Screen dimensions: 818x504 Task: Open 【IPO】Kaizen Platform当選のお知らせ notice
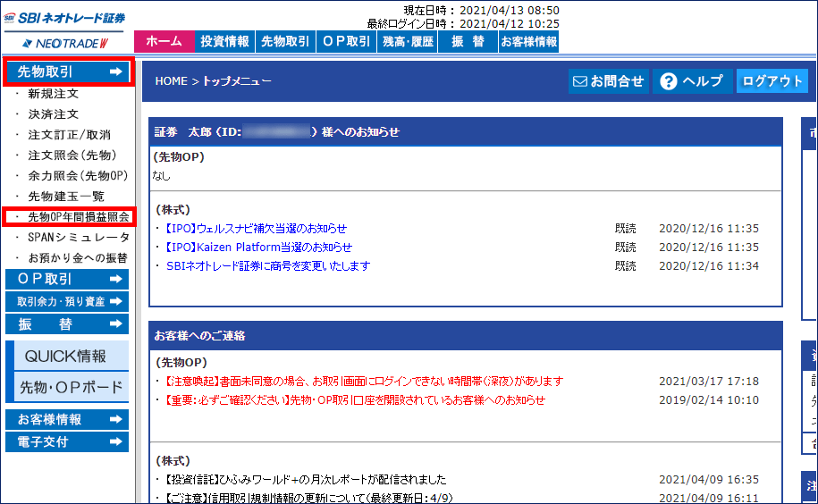[x=258, y=247]
